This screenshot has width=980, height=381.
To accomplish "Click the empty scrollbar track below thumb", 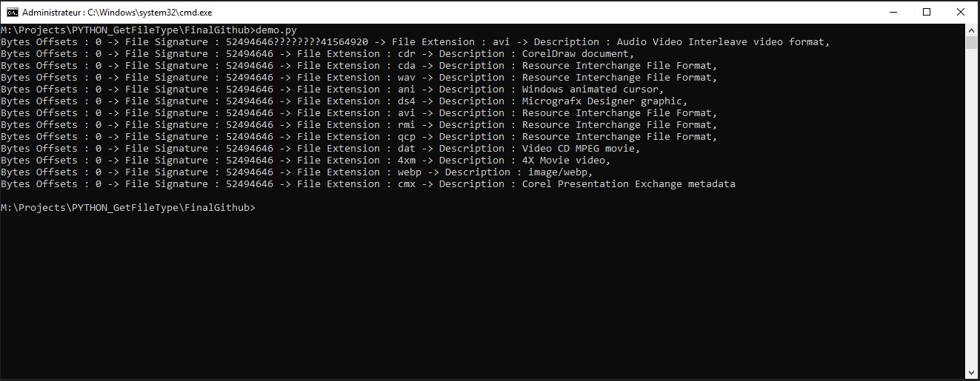I will point(972,207).
